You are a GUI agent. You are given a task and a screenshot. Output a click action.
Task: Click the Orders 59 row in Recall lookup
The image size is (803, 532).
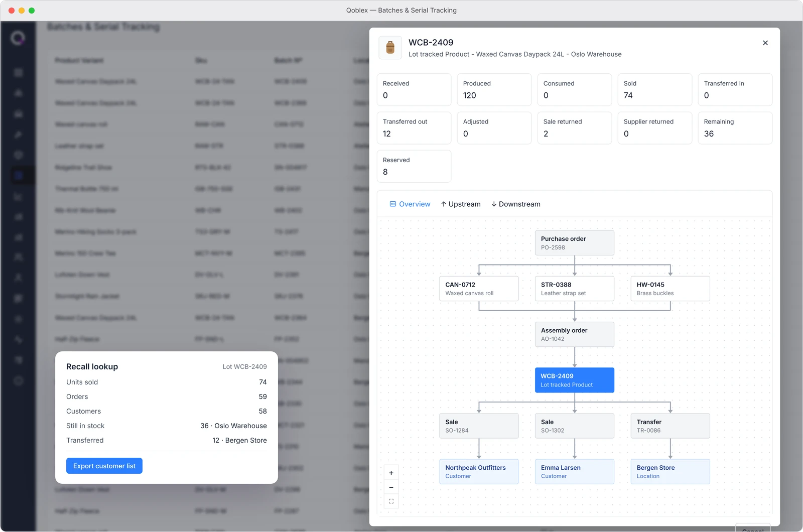(167, 396)
